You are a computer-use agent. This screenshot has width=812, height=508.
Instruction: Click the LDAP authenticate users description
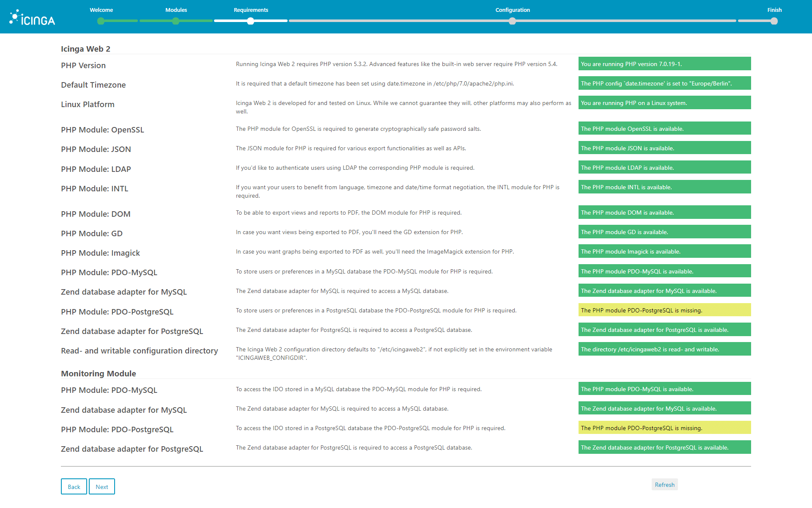point(355,168)
